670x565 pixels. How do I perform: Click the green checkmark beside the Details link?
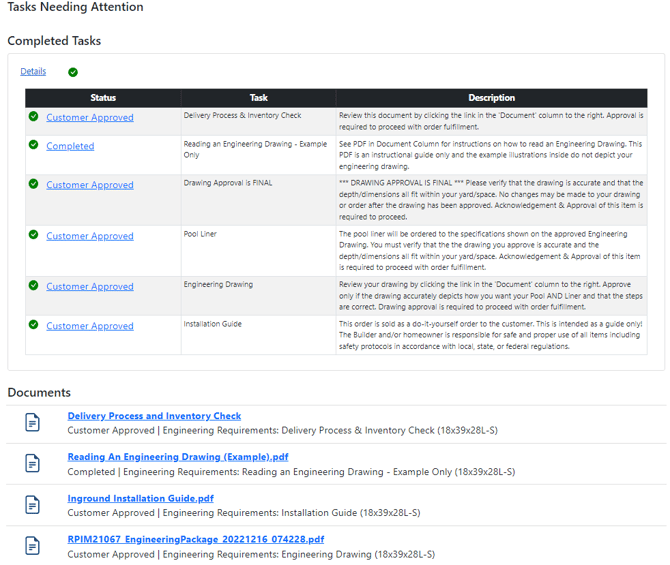click(73, 72)
